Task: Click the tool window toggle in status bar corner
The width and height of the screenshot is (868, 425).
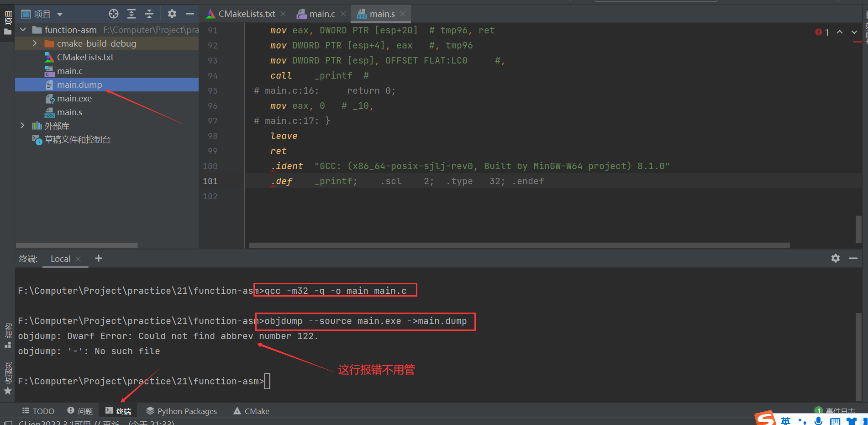Action: (8, 422)
